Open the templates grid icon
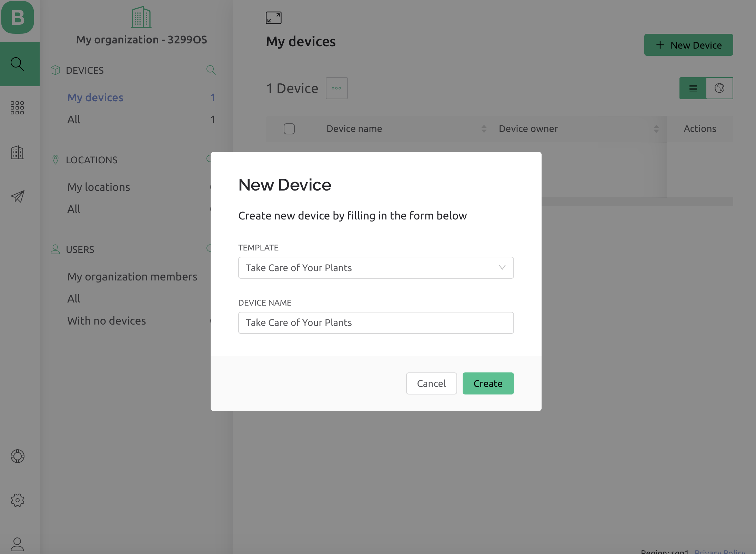756x554 pixels. tap(17, 108)
